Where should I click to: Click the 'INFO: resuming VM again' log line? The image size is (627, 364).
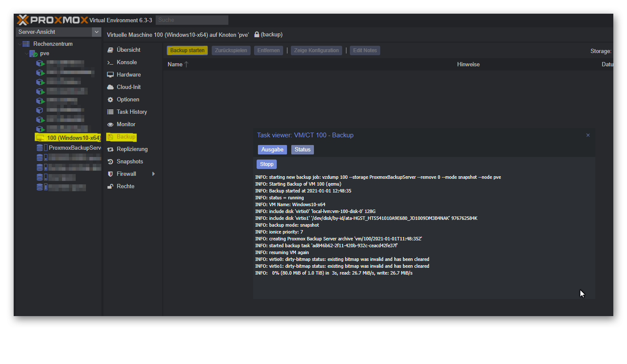tap(282, 252)
